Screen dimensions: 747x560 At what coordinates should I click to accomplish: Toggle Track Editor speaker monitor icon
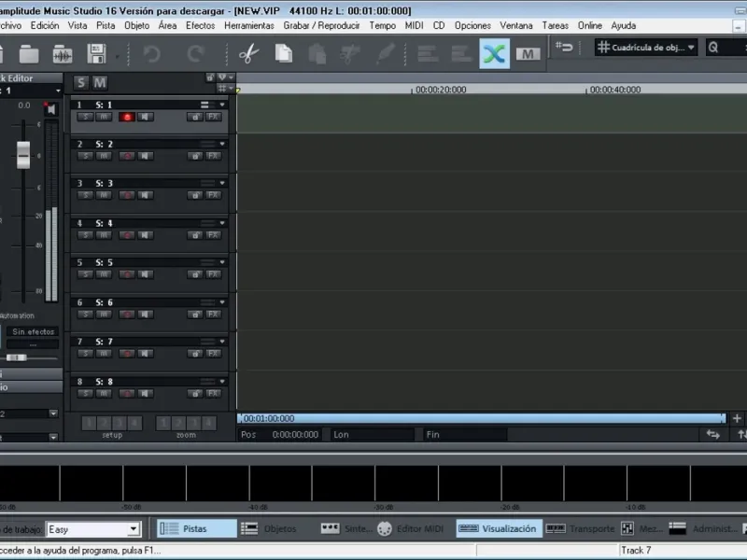(51, 109)
